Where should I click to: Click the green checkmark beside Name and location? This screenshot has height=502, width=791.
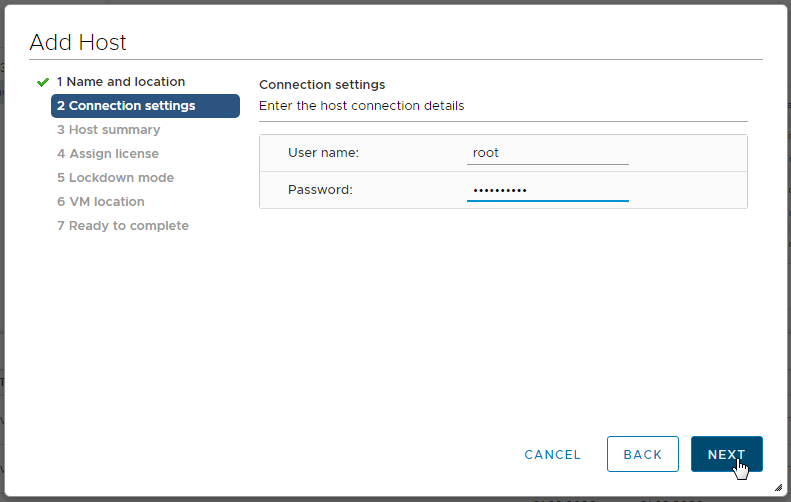pyautogui.click(x=42, y=82)
